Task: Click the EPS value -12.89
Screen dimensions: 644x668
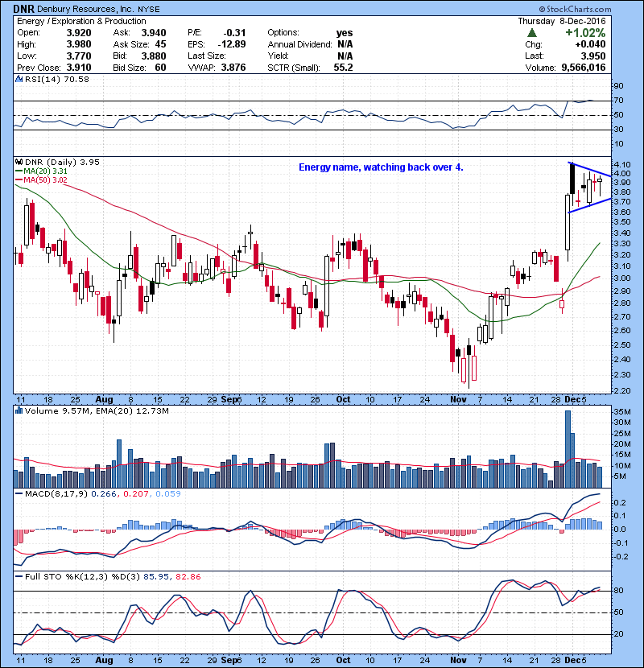Action: point(232,44)
